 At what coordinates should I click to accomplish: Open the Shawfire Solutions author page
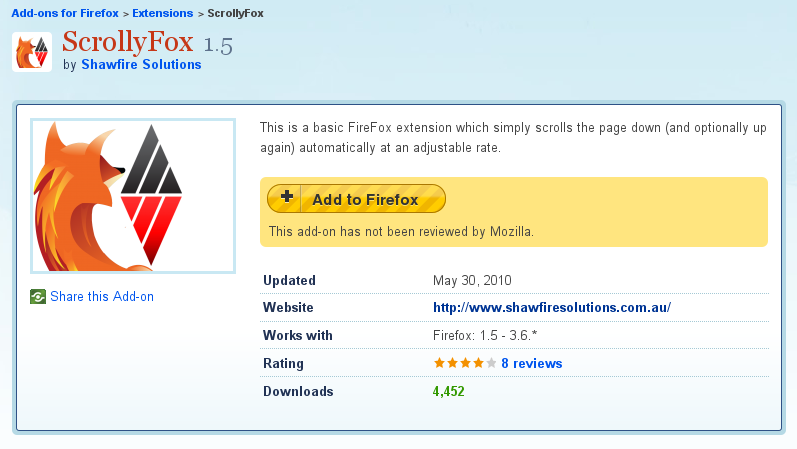[x=141, y=65]
